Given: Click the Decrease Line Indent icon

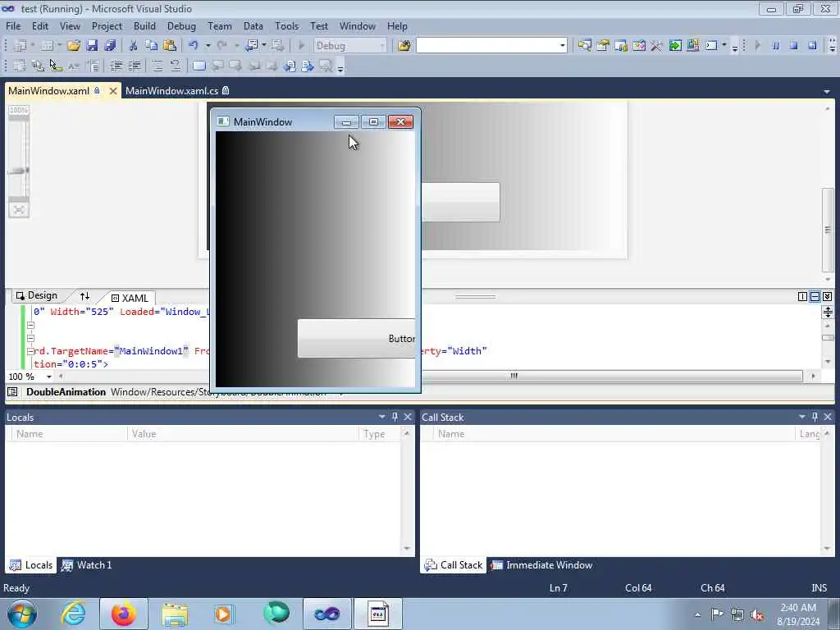Looking at the screenshot, I should [116, 66].
